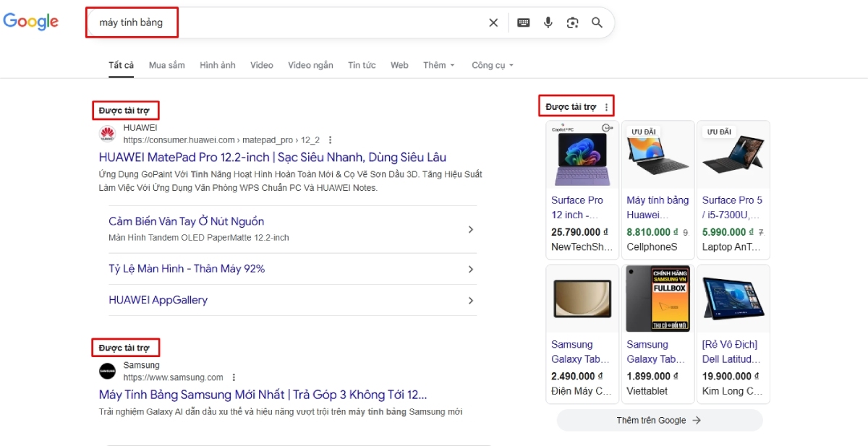
Task: Click the on-screen keyboard icon
Action: (x=522, y=22)
